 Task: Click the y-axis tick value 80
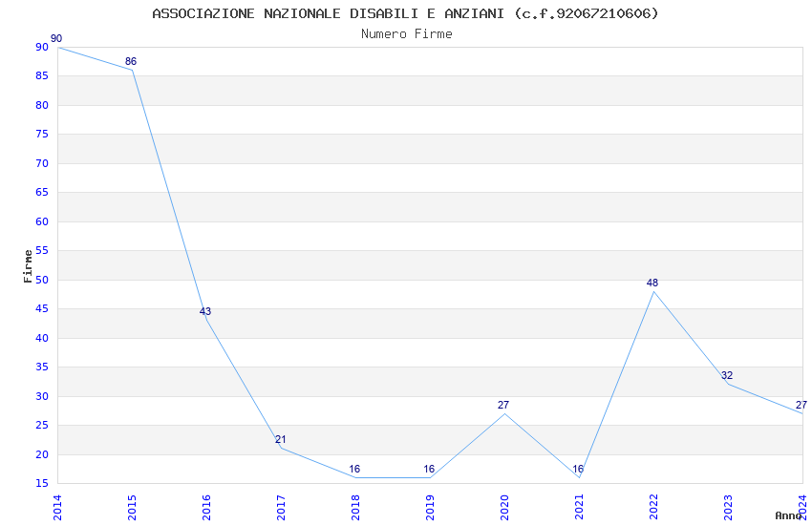pos(42,106)
